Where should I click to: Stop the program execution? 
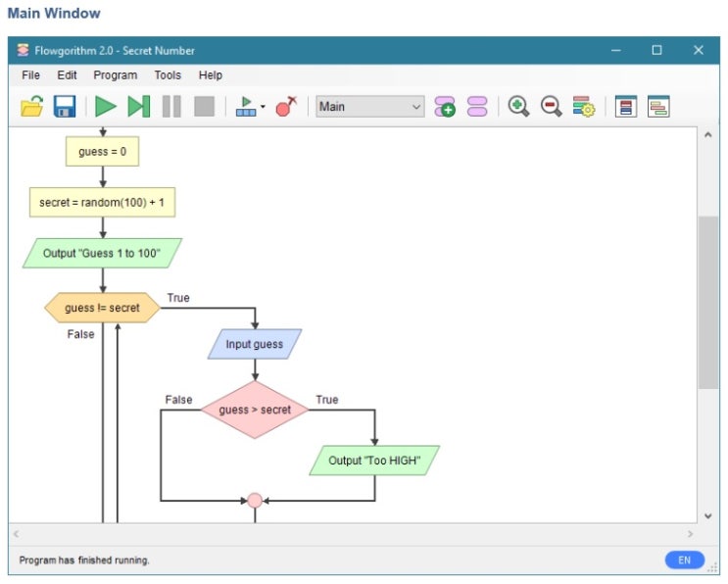click(204, 107)
